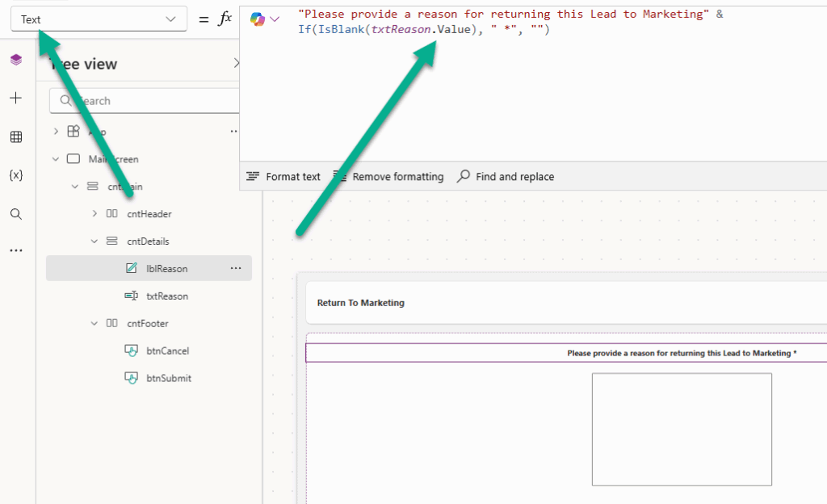Expand the cntHeader container node
Viewport: 827px width, 504px height.
pos(94,214)
